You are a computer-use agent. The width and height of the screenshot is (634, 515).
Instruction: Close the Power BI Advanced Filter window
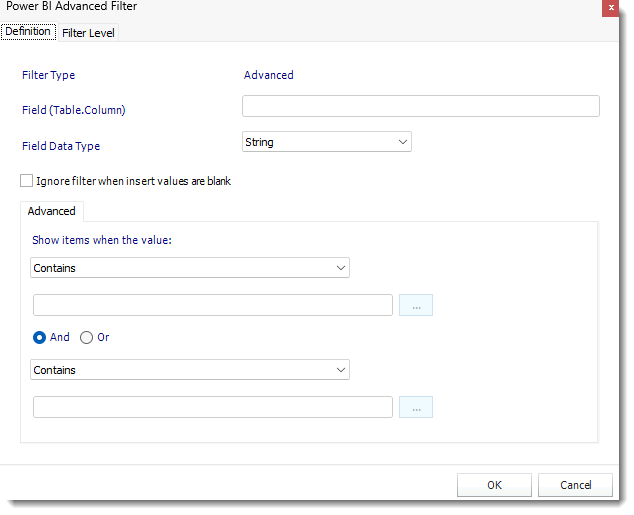click(x=611, y=8)
